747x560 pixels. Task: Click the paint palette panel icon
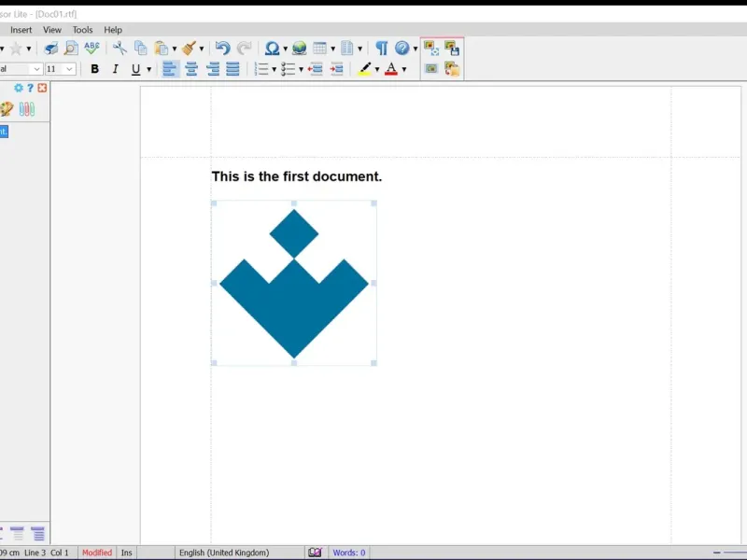pyautogui.click(x=7, y=109)
